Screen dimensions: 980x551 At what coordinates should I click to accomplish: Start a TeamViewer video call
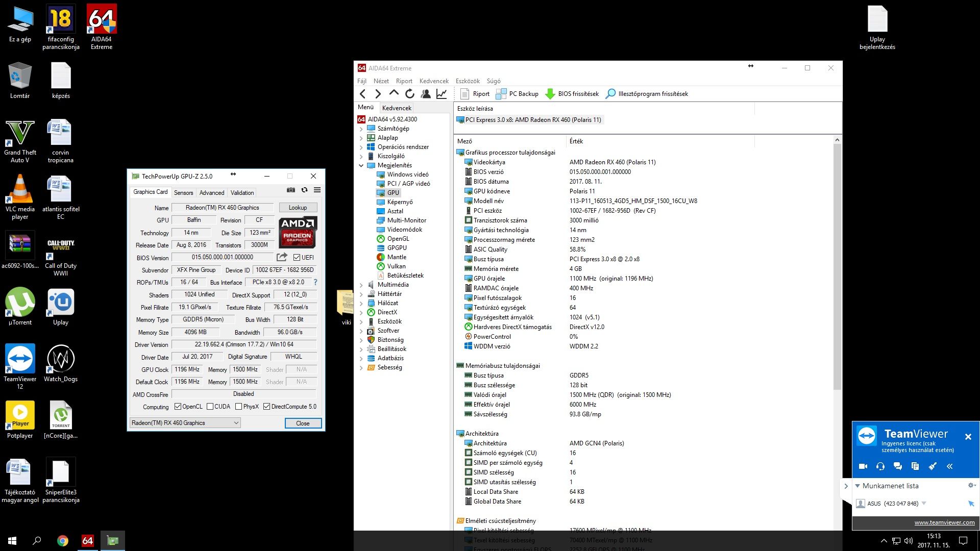(863, 466)
